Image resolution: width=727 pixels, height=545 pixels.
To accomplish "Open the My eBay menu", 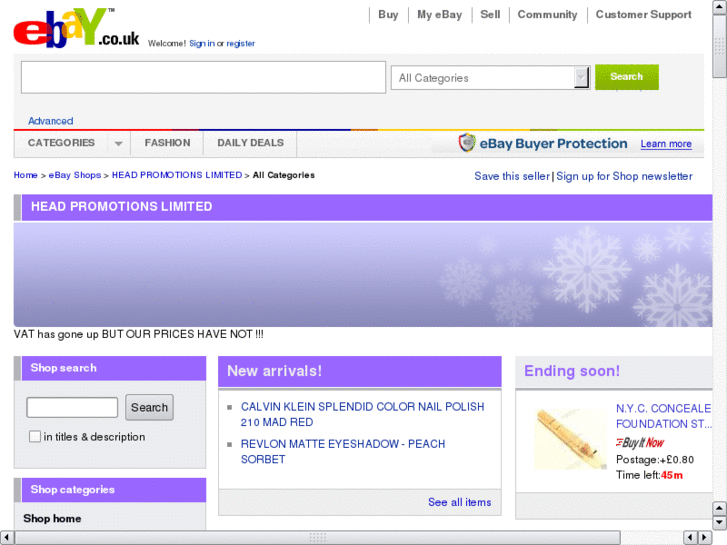I will [440, 14].
